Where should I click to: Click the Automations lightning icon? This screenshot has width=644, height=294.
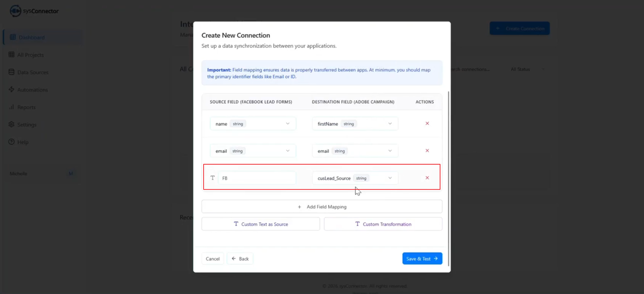click(11, 90)
